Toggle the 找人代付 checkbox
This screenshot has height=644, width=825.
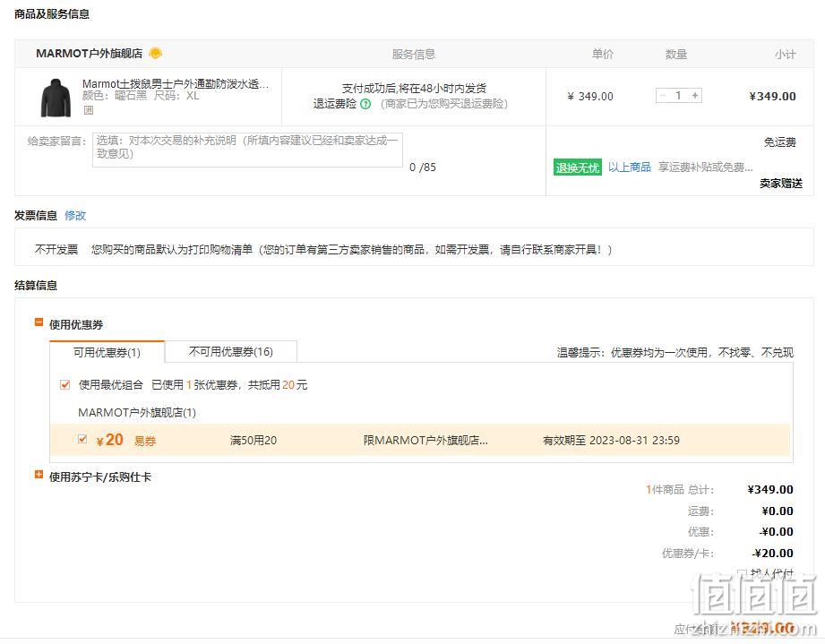742,573
